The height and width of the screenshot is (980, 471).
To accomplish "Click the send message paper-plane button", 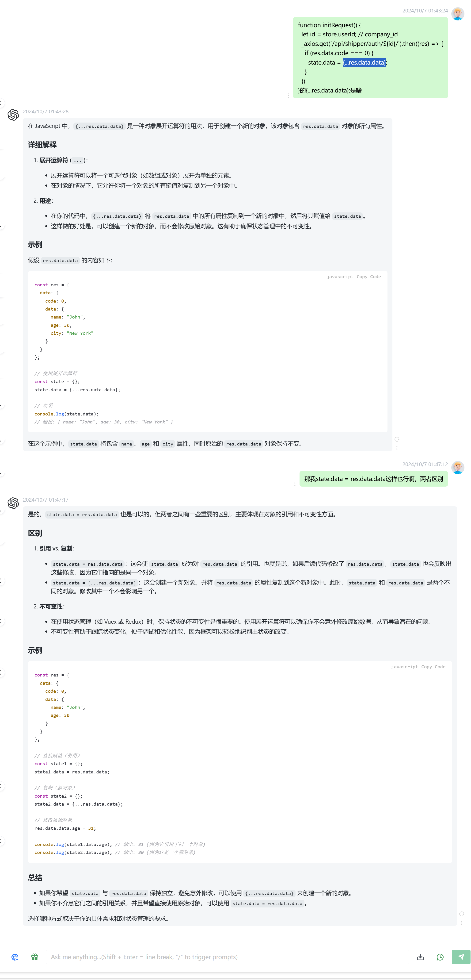I will [x=461, y=957].
